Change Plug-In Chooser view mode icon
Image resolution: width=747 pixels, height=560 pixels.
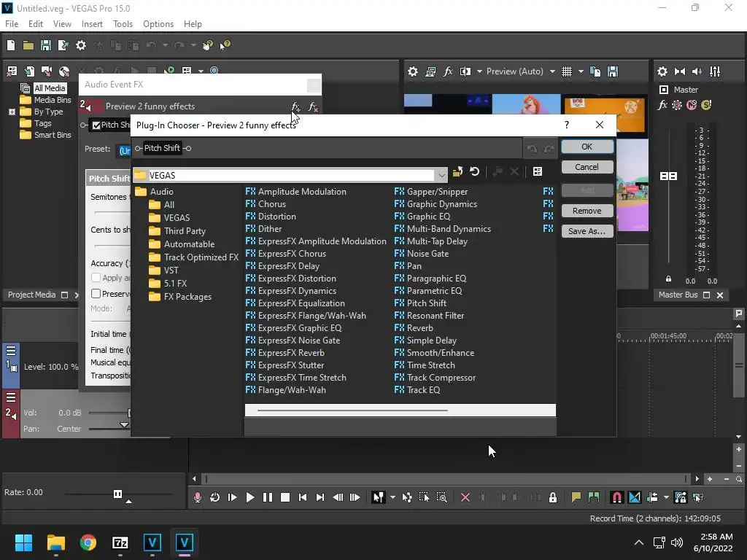[538, 171]
